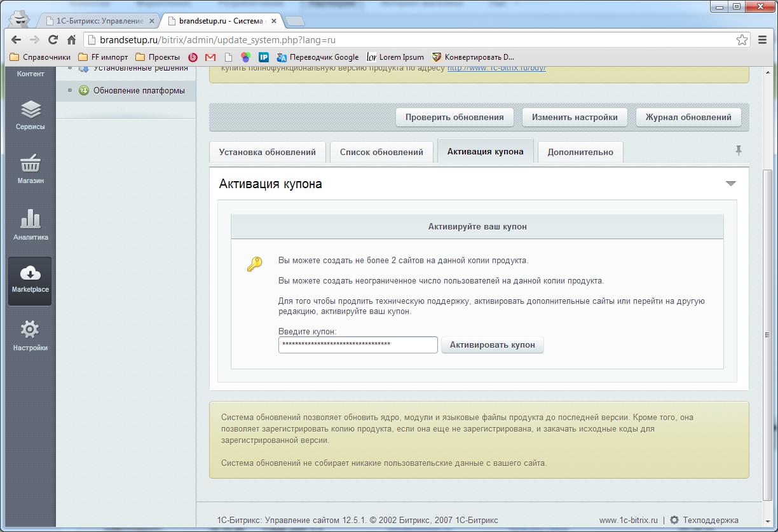Image resolution: width=778 pixels, height=532 pixels.
Task: Click the Активируйте ваш купон heading
Action: [x=477, y=226]
